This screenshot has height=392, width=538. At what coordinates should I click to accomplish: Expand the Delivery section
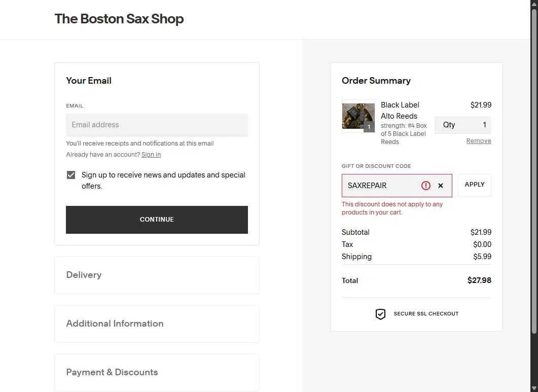(157, 275)
